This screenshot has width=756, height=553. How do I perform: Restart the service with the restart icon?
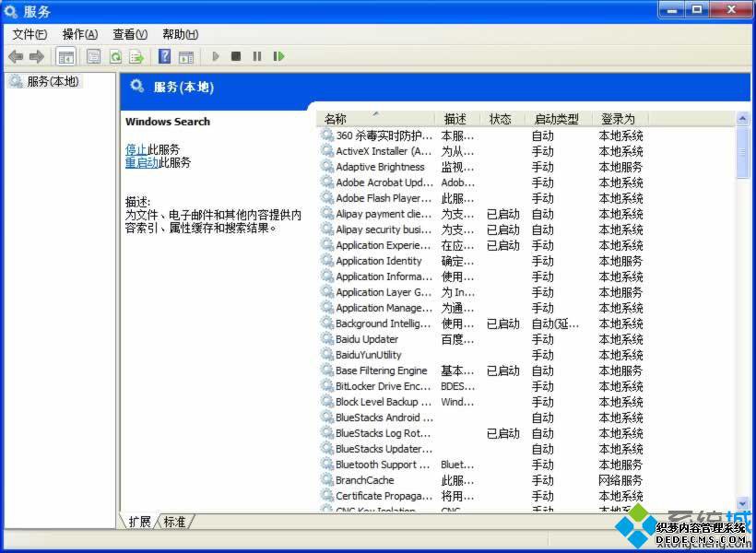pyautogui.click(x=278, y=56)
